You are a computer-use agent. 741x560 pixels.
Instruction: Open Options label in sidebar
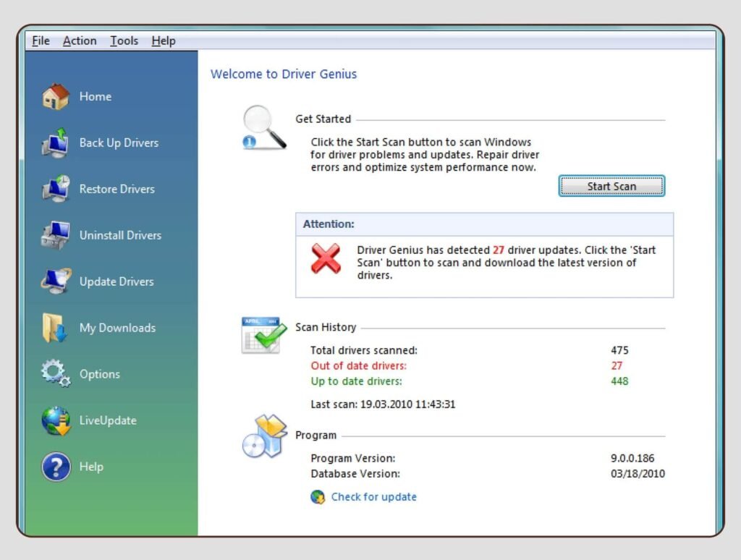tap(99, 374)
